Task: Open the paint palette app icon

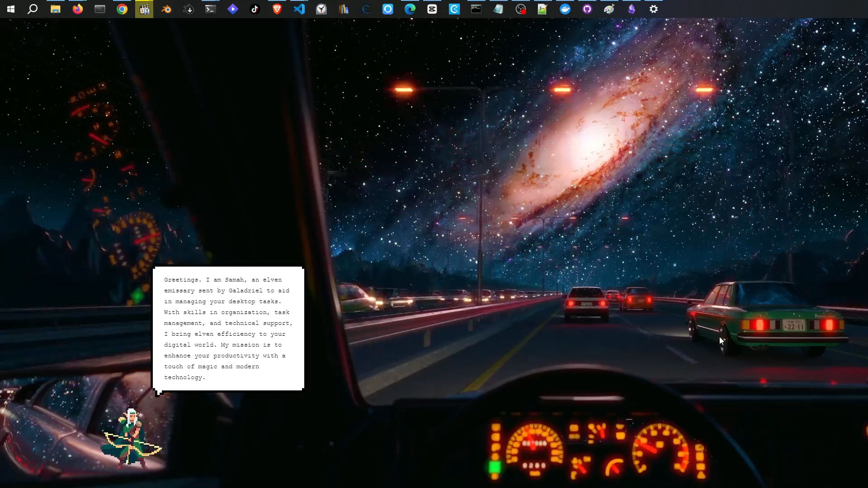Action: (x=609, y=9)
